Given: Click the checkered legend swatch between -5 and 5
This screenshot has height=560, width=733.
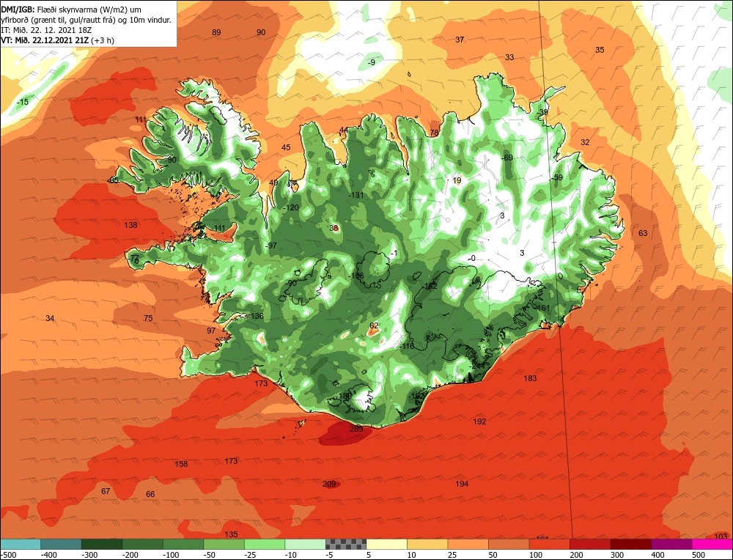Looking at the screenshot, I should coord(346,544).
